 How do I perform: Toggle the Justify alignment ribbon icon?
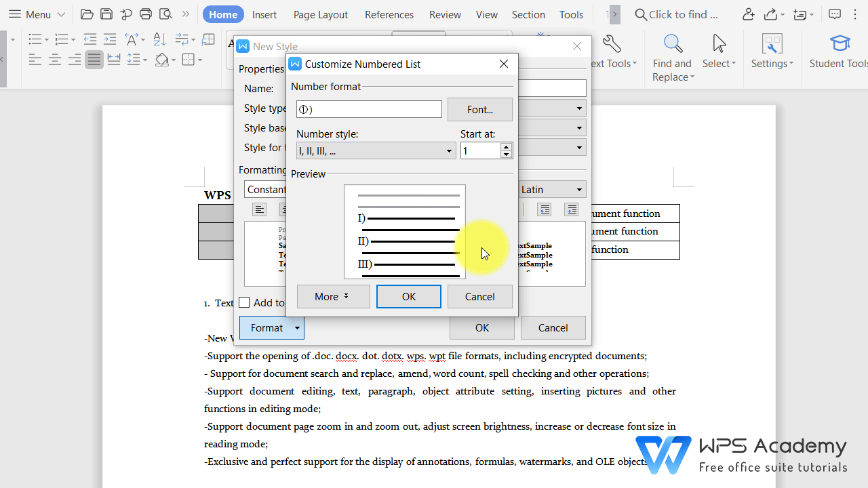(x=94, y=60)
